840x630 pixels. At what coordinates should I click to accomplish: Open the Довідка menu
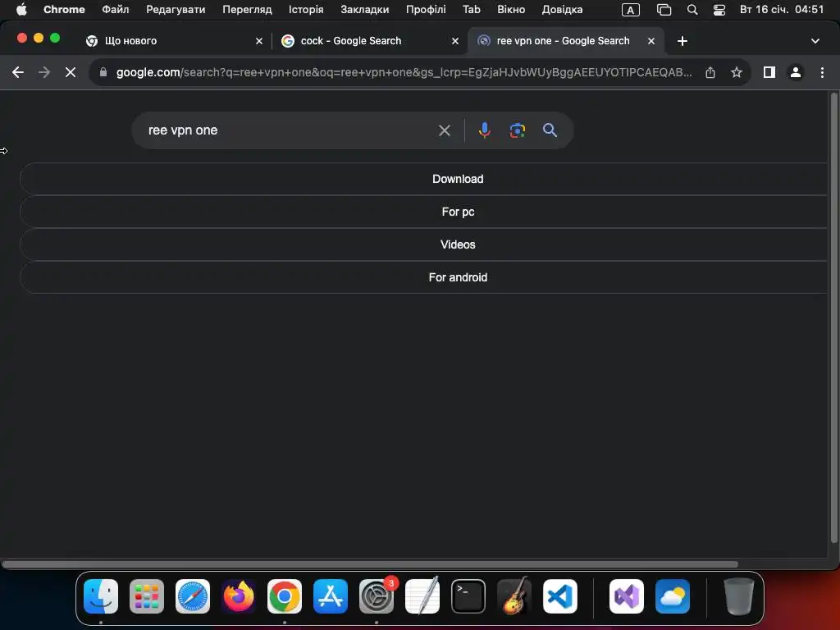[x=562, y=10]
